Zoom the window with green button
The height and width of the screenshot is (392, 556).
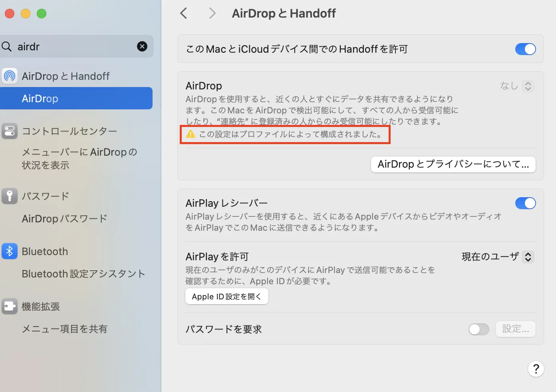pyautogui.click(x=42, y=14)
